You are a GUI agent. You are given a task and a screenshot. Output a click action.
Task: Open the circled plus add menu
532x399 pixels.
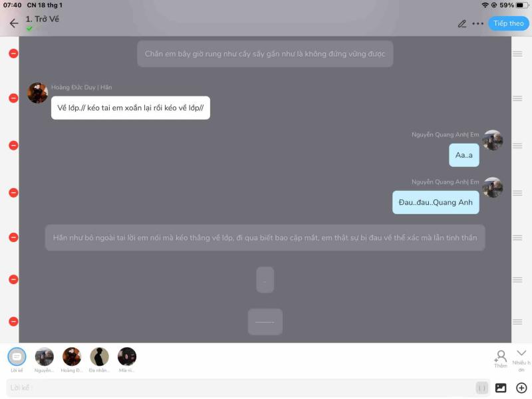point(521,388)
